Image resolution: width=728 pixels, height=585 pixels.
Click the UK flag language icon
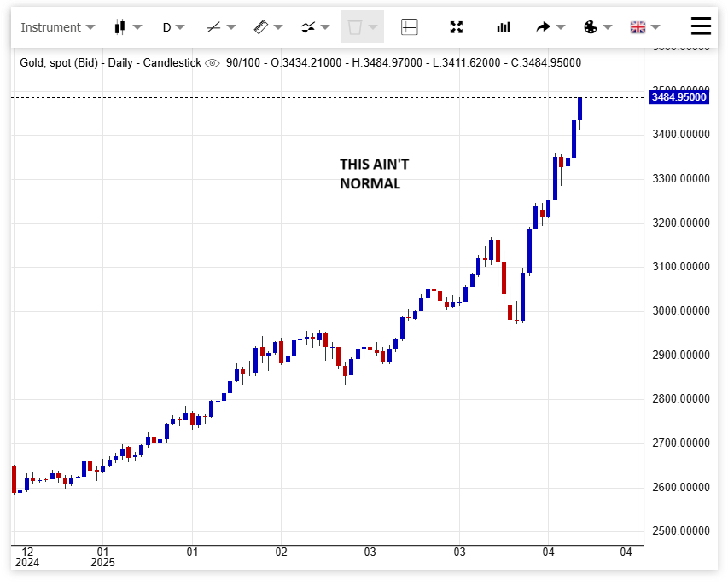637,27
